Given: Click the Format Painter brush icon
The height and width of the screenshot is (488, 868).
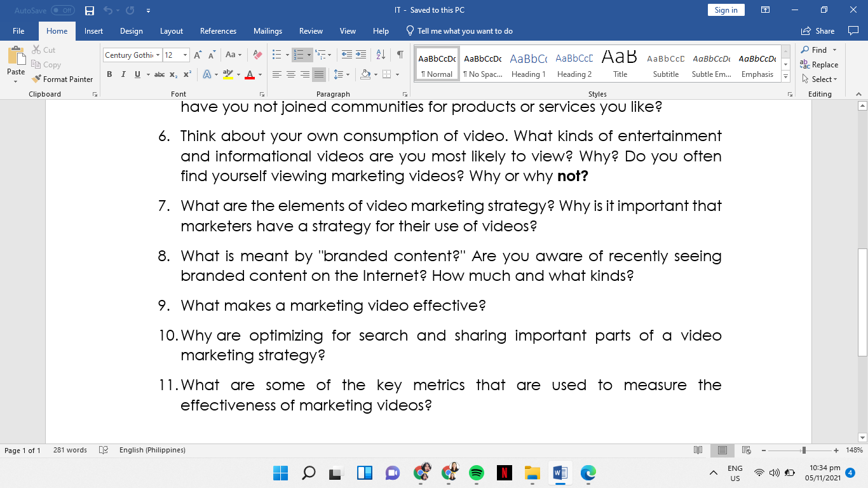Looking at the screenshot, I should (37, 79).
